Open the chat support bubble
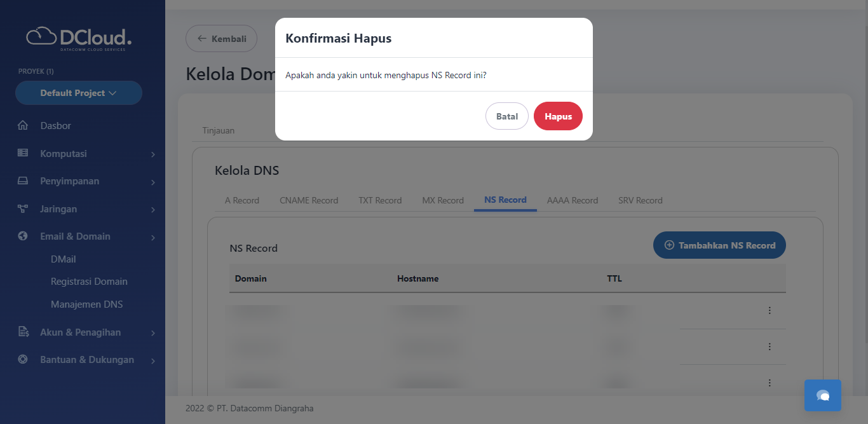 tap(822, 395)
